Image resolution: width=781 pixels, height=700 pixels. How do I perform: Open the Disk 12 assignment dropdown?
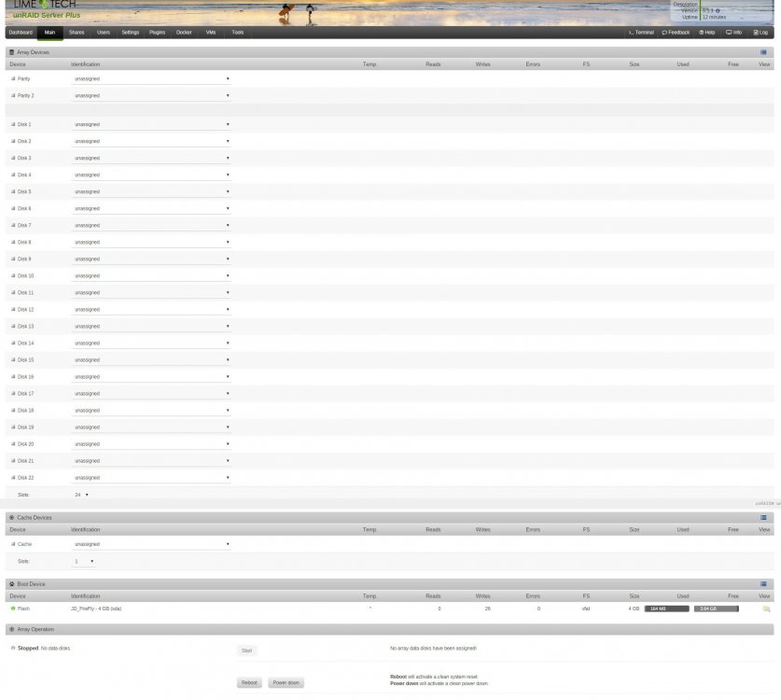(x=151, y=309)
